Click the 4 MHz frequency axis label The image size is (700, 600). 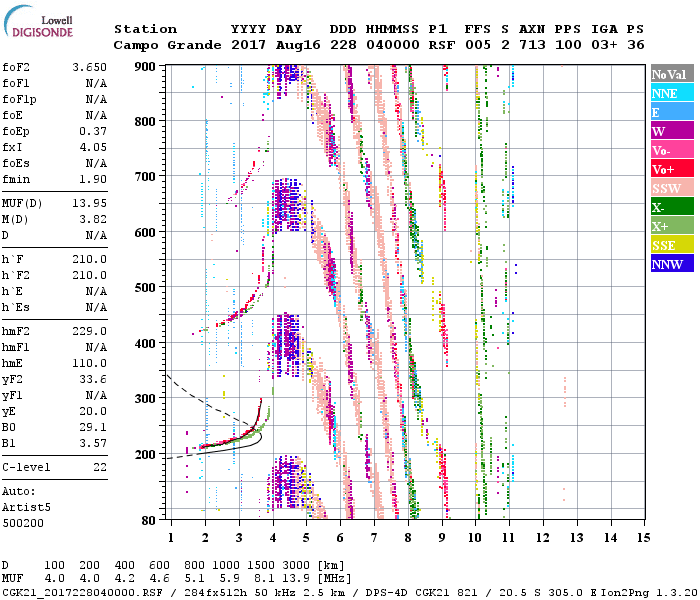tap(273, 538)
